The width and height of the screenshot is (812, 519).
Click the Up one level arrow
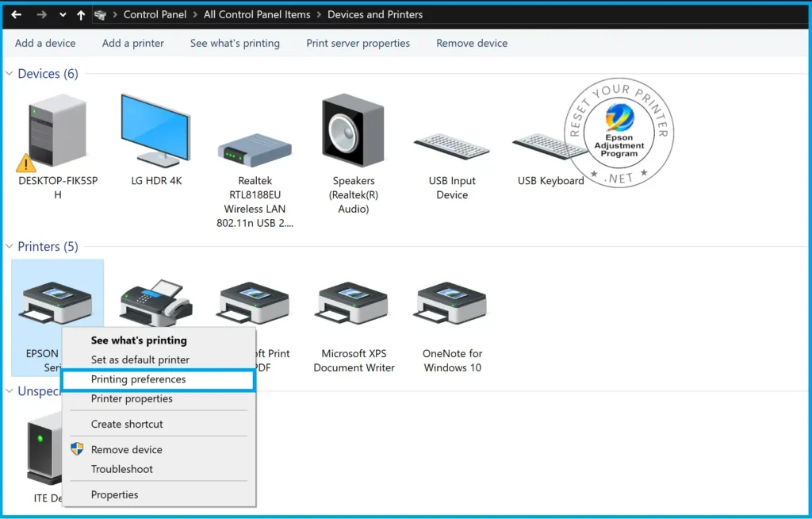(81, 15)
